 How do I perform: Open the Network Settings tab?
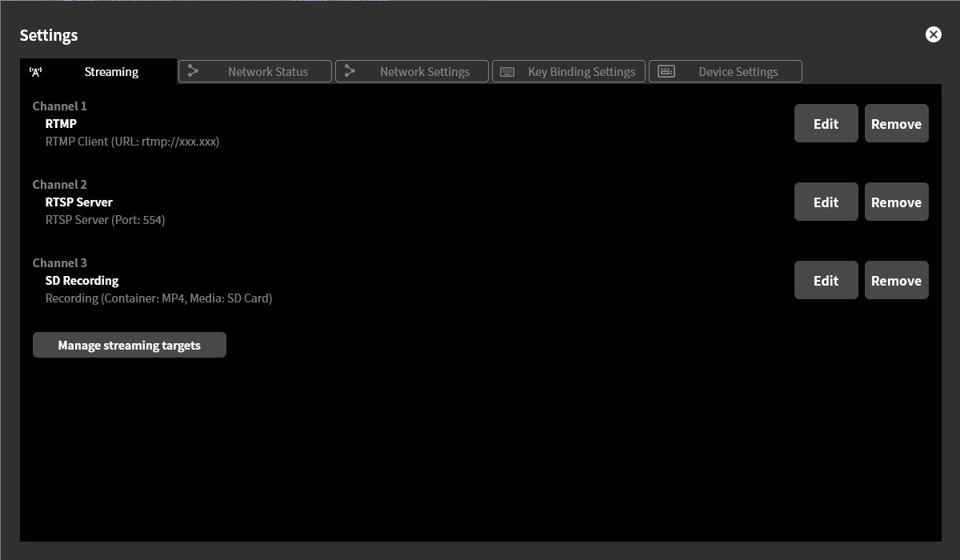(x=424, y=72)
